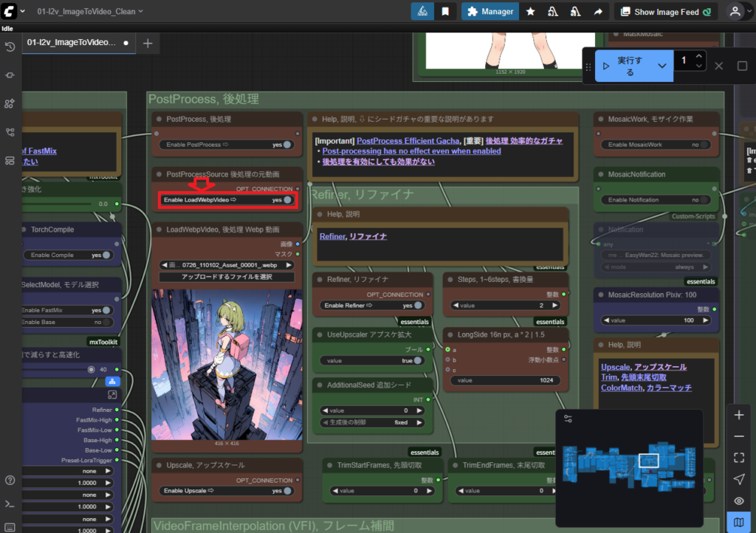This screenshot has width=756, height=533.
Task: Increase MosaicResolution value arrow
Action: coord(705,320)
